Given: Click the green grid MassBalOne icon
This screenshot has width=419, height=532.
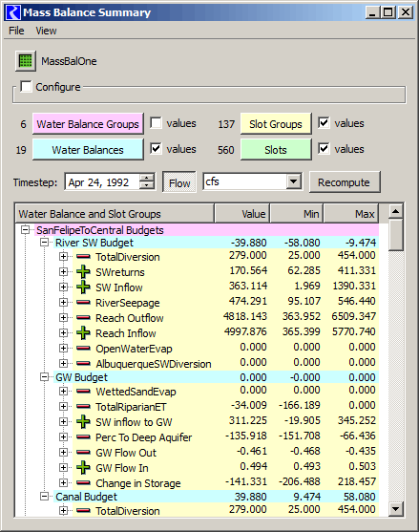Looking at the screenshot, I should pos(26,61).
